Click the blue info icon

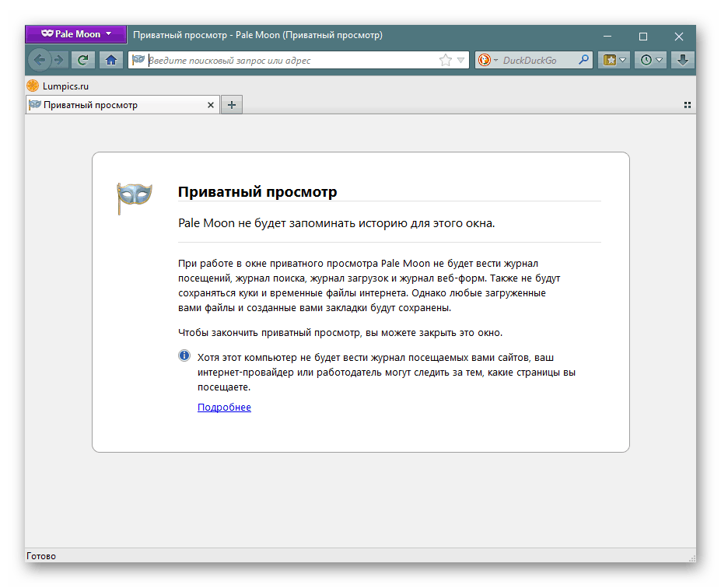pos(184,355)
